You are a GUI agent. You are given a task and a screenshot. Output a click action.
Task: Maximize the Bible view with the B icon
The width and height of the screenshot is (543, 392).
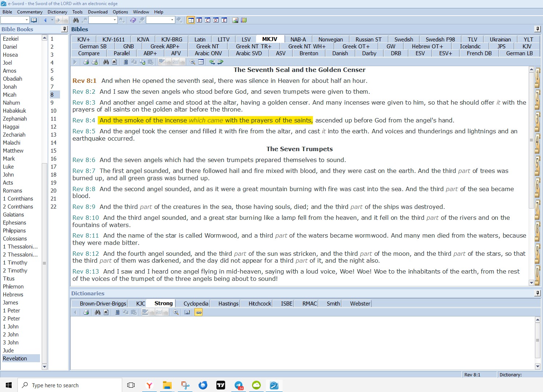tap(199, 20)
